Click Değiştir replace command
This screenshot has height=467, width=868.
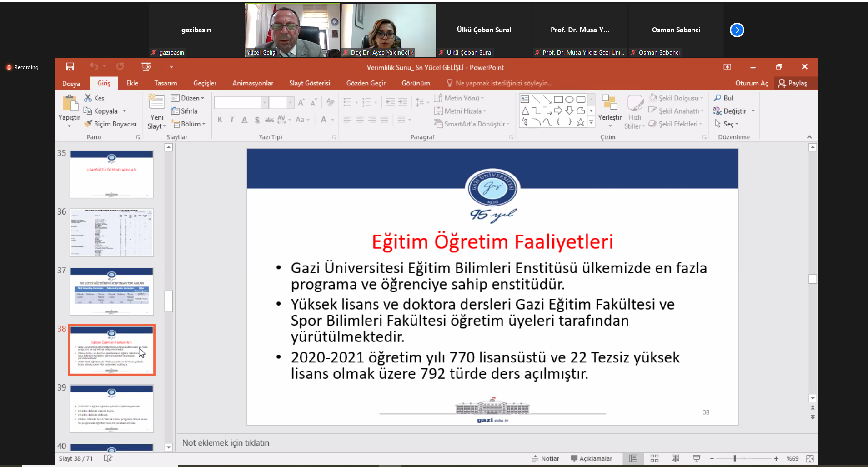pos(734,111)
